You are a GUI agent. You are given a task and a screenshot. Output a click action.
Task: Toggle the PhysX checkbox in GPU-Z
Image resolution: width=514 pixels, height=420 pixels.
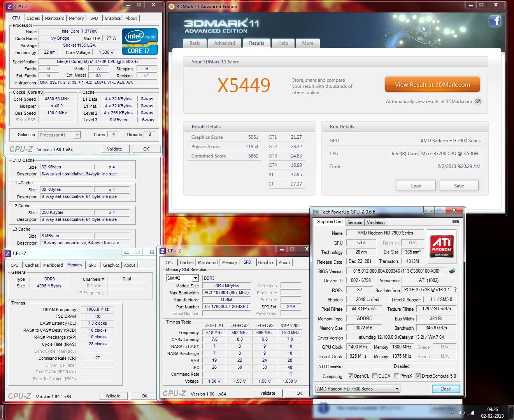396,376
